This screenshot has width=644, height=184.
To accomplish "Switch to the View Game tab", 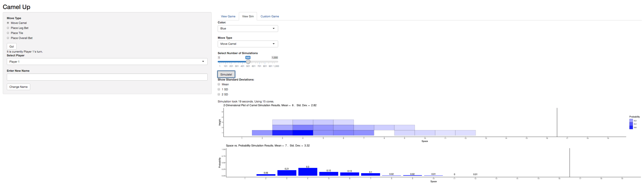I will [228, 16].
